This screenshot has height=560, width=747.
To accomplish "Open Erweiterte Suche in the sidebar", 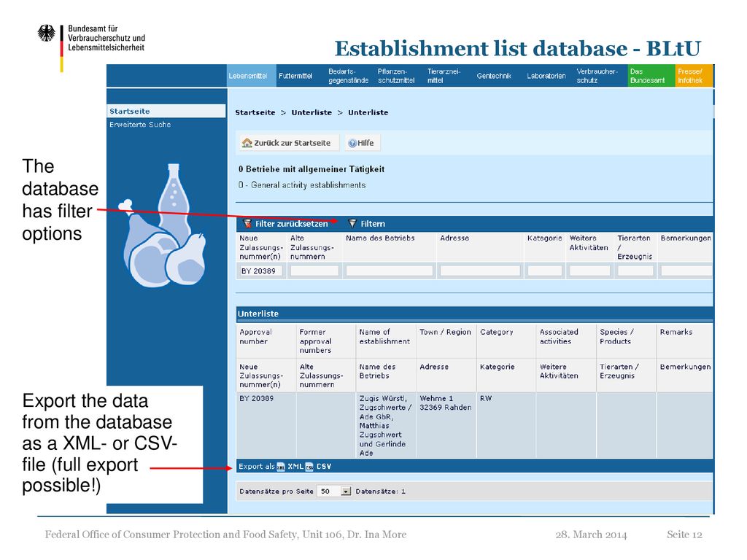I will (x=140, y=124).
